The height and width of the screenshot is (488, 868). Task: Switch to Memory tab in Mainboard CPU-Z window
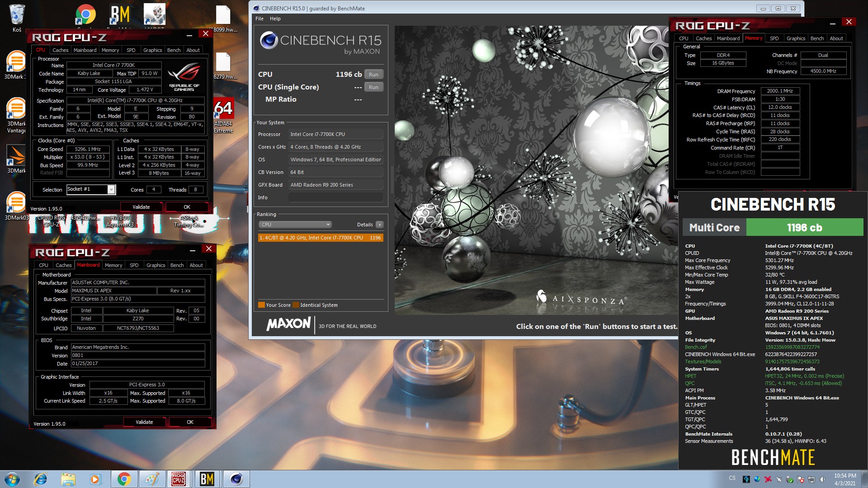tap(113, 265)
